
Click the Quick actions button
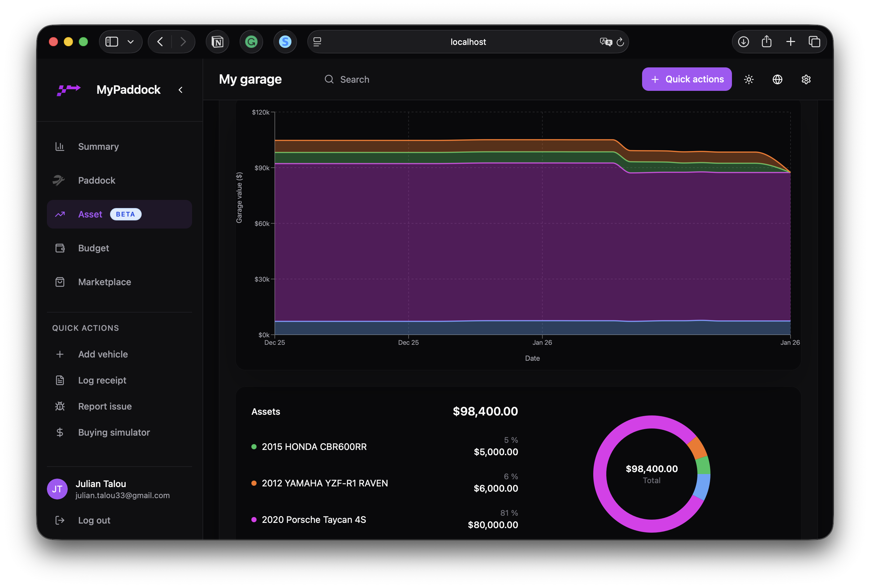(687, 79)
